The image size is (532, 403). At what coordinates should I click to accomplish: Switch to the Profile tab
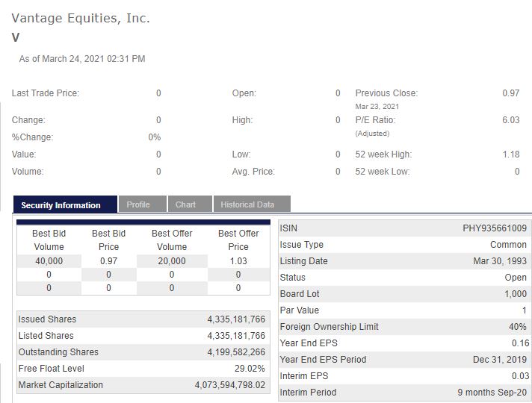click(x=143, y=204)
